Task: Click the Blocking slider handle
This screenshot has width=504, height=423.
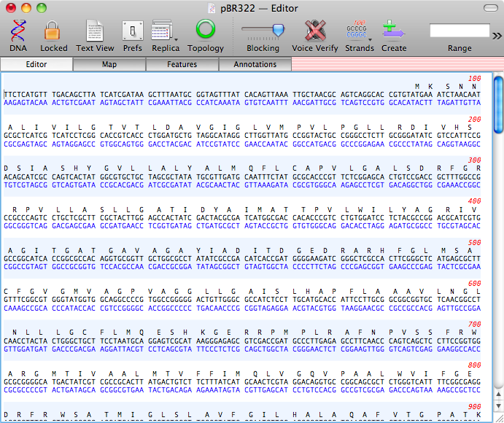Action: click(277, 30)
